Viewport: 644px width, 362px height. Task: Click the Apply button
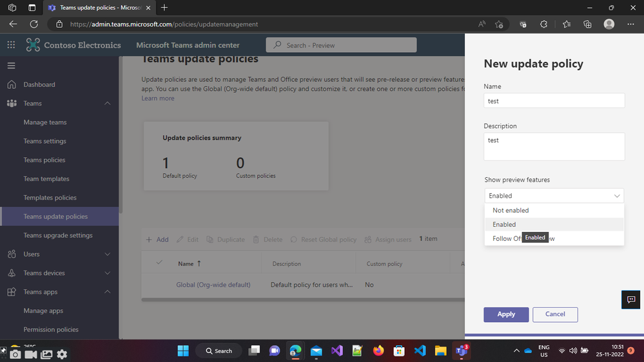(x=506, y=314)
